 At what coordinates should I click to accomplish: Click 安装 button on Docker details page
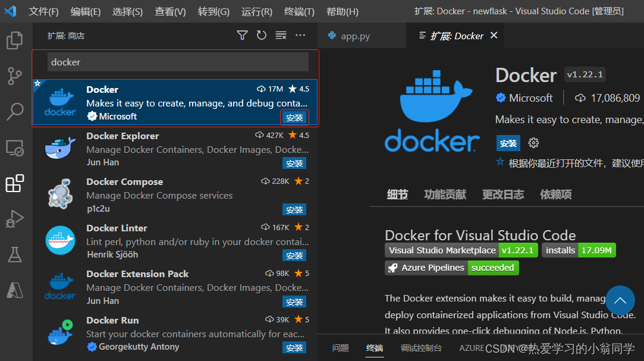click(508, 143)
